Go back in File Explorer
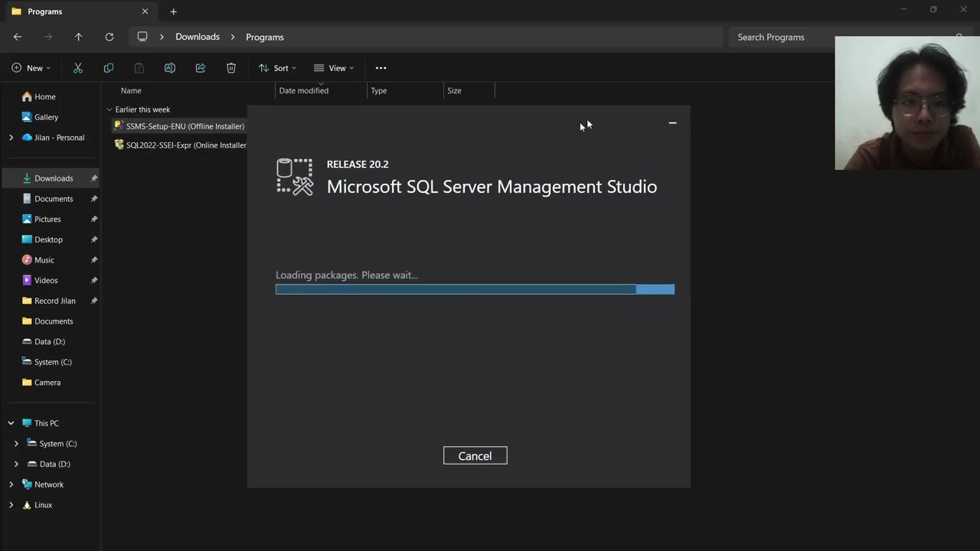The width and height of the screenshot is (980, 551). [18, 37]
